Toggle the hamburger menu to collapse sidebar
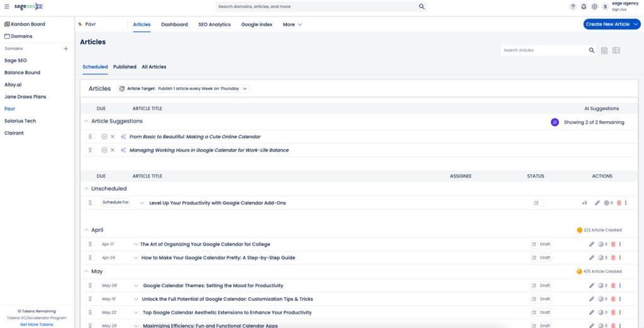644x328 pixels. click(7, 6)
